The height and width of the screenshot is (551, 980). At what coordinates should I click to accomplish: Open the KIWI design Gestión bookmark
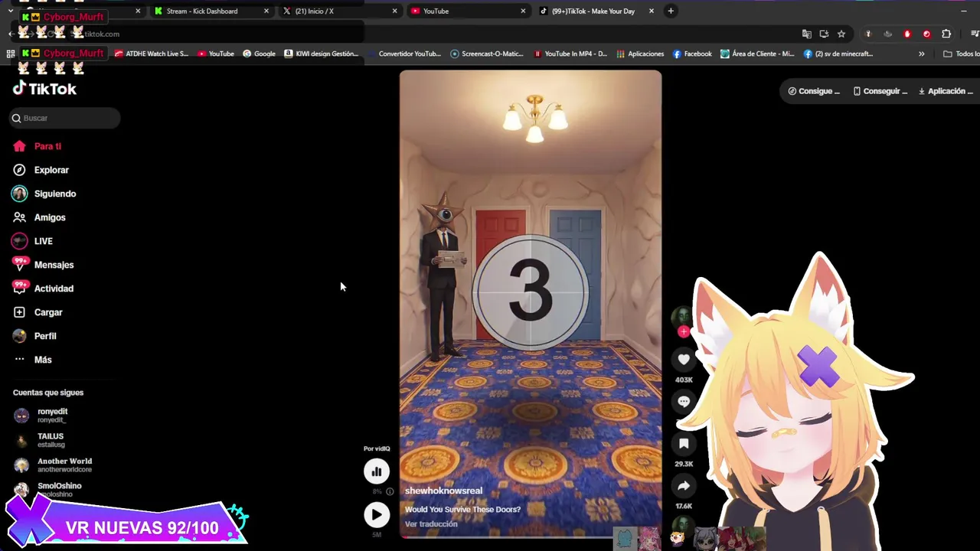pos(321,54)
